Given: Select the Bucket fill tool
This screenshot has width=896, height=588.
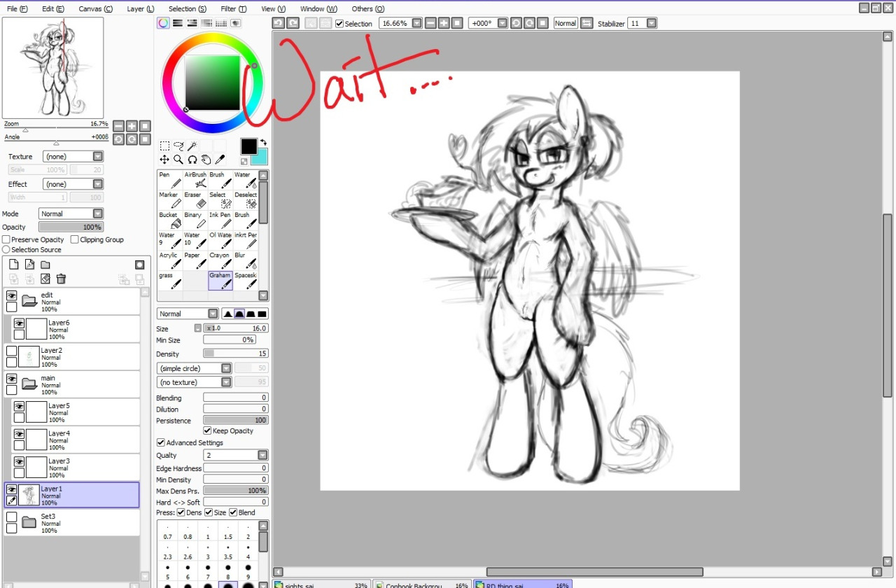Looking at the screenshot, I should pyautogui.click(x=169, y=220).
